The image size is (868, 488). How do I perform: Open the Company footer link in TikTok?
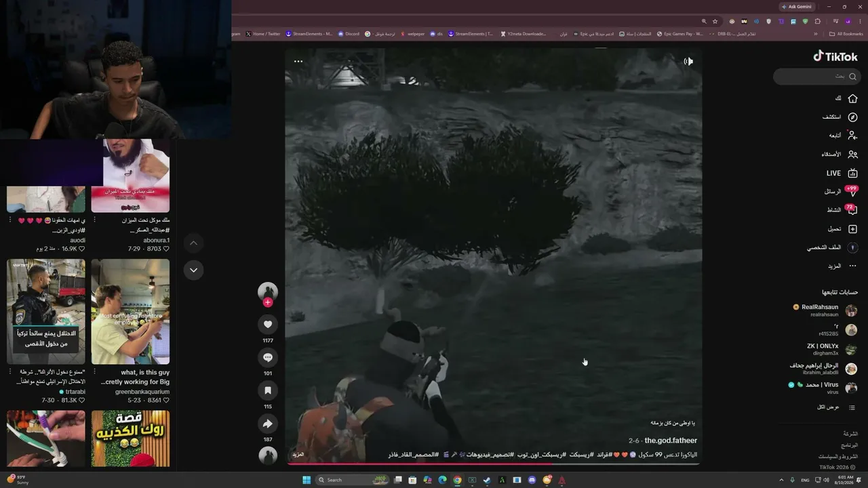(x=850, y=433)
